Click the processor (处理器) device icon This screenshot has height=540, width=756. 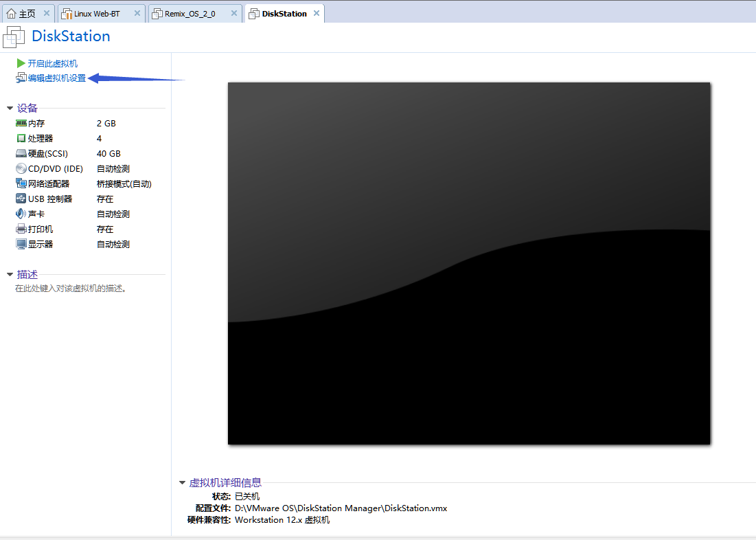21,139
